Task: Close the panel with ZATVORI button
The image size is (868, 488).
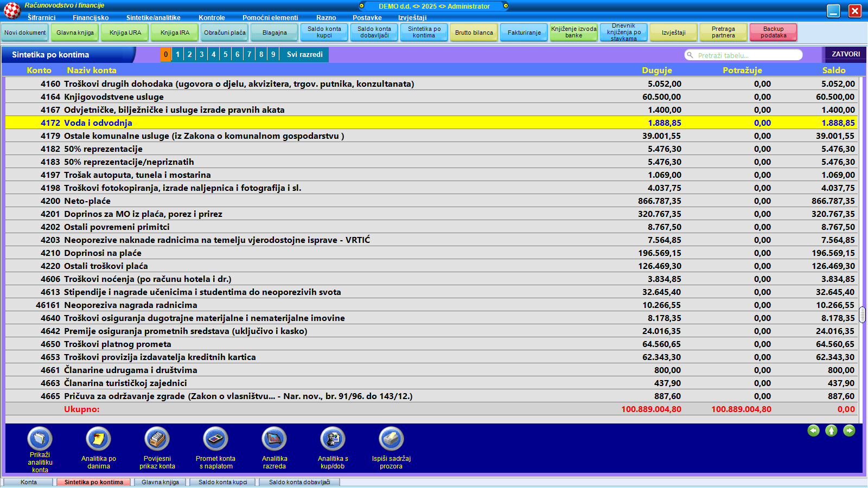Action: coord(846,54)
